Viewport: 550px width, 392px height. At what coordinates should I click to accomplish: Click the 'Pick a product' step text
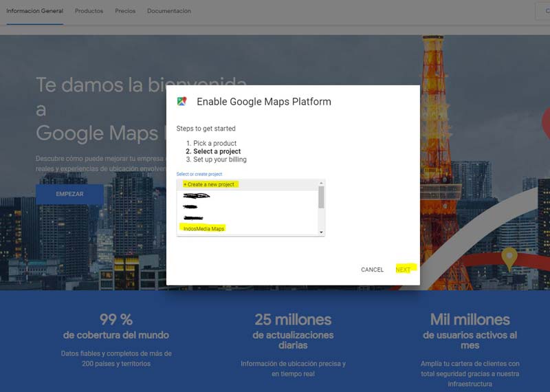tap(214, 143)
